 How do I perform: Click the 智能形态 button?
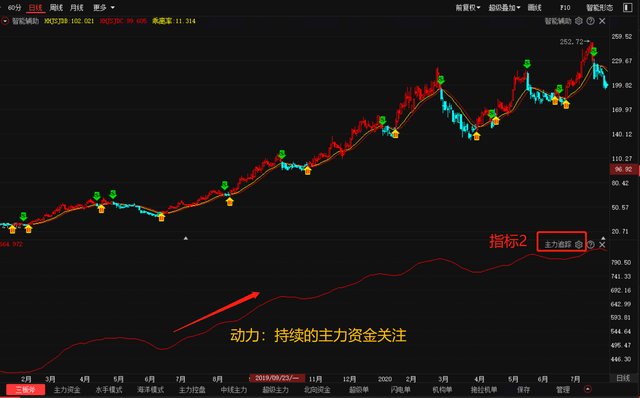599,8
